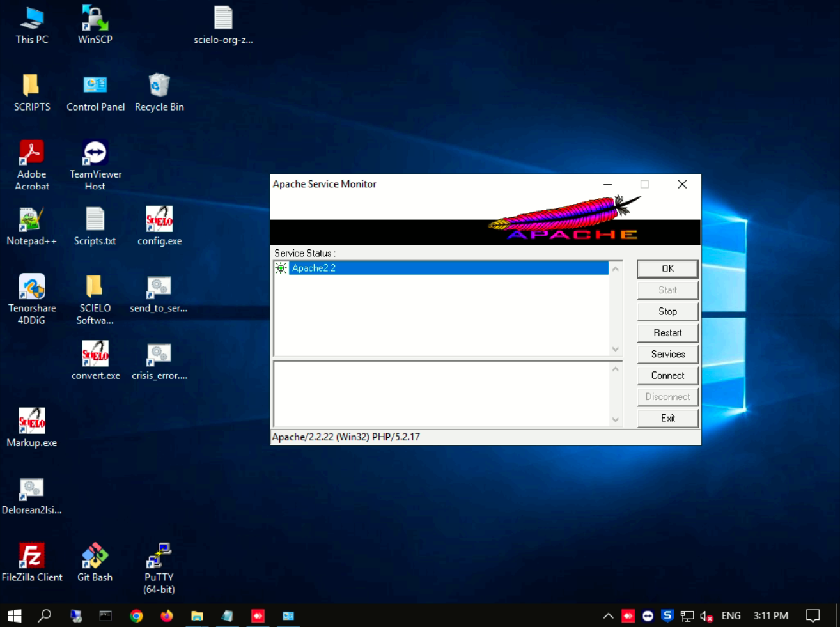The height and width of the screenshot is (627, 840).
Task: Show hidden system tray icons
Action: tap(608, 616)
